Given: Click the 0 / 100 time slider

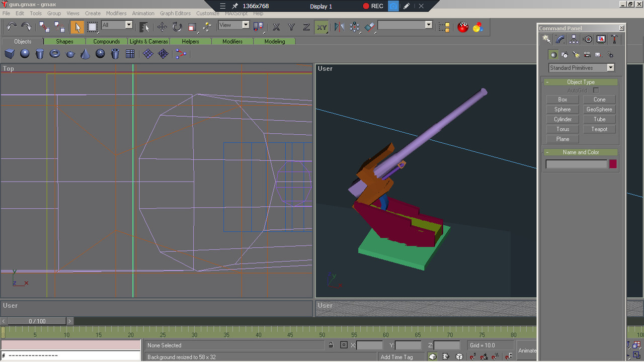Looking at the screenshot, I should coord(37,321).
